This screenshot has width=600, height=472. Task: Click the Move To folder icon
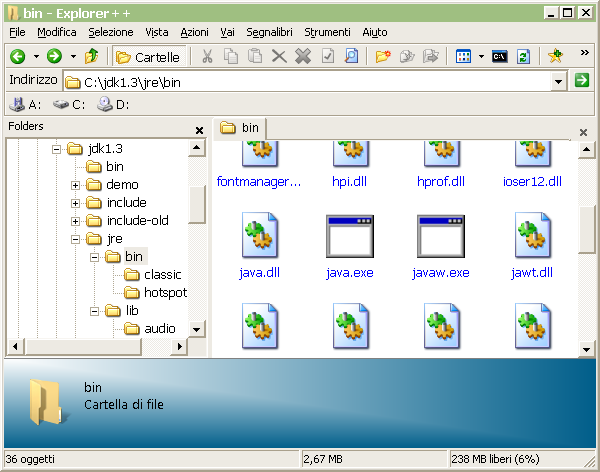pos(431,57)
